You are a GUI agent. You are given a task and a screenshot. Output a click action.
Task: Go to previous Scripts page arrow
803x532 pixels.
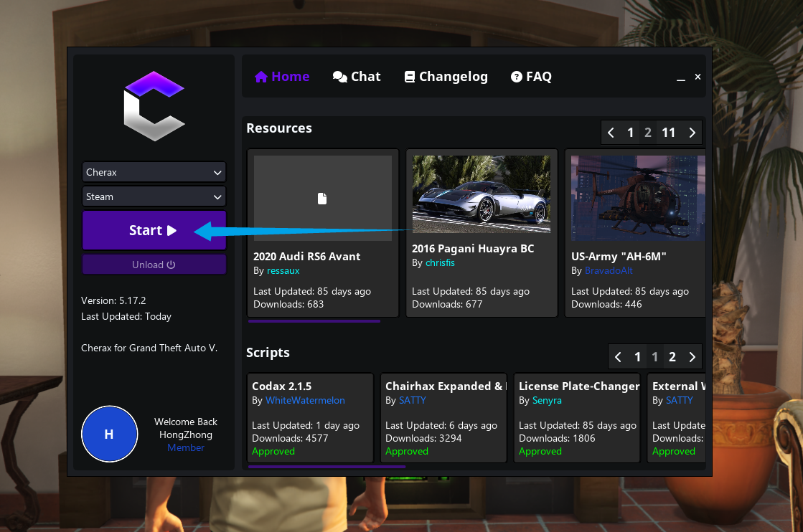point(619,357)
